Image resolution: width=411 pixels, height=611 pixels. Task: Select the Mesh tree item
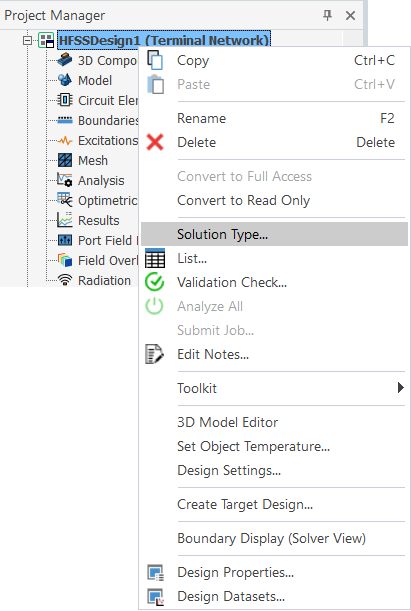(x=93, y=160)
